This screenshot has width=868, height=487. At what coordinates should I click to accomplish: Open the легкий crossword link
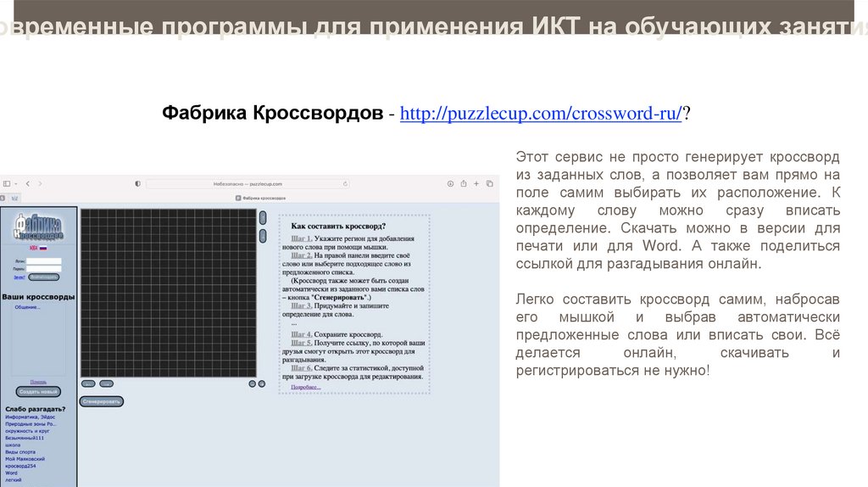tap(14, 480)
